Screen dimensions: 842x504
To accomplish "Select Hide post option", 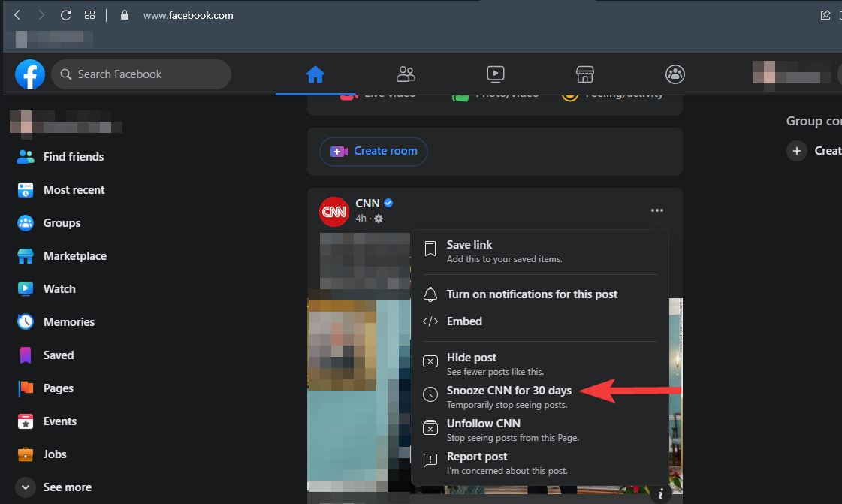I will (471, 364).
